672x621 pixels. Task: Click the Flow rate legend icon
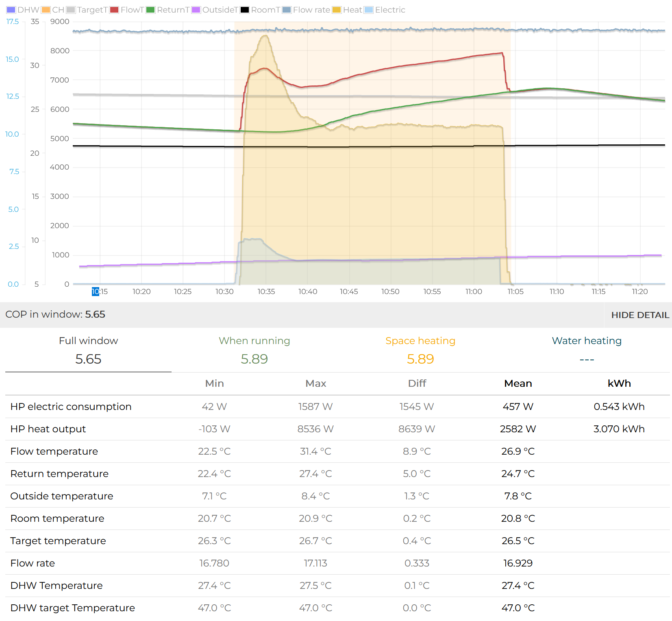click(x=287, y=10)
